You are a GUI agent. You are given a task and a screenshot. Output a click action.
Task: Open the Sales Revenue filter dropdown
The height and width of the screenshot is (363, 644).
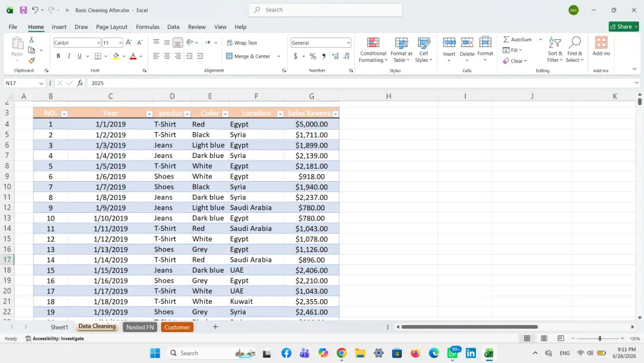coord(336,114)
